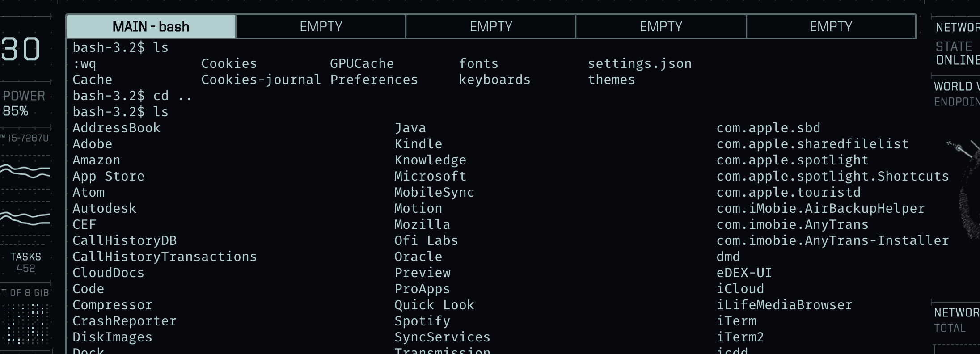Click the 'SyncServices' entry
Screen dimensions: 980x354
[x=443, y=337]
